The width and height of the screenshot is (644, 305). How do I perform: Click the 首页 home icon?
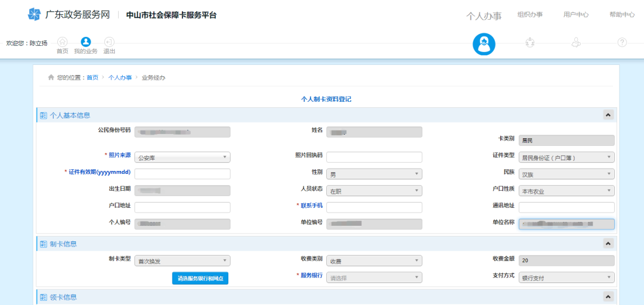pos(62,42)
